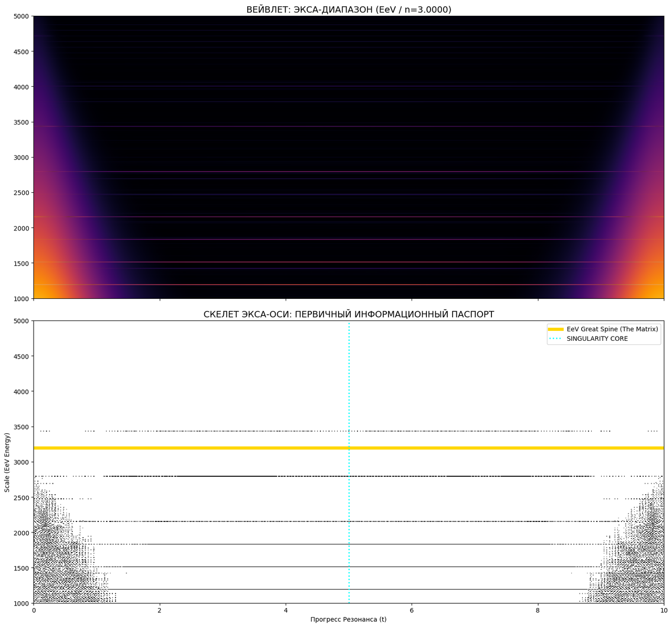
Task: Click the 1000 tick on the wavelet plot
Action: pos(22,299)
